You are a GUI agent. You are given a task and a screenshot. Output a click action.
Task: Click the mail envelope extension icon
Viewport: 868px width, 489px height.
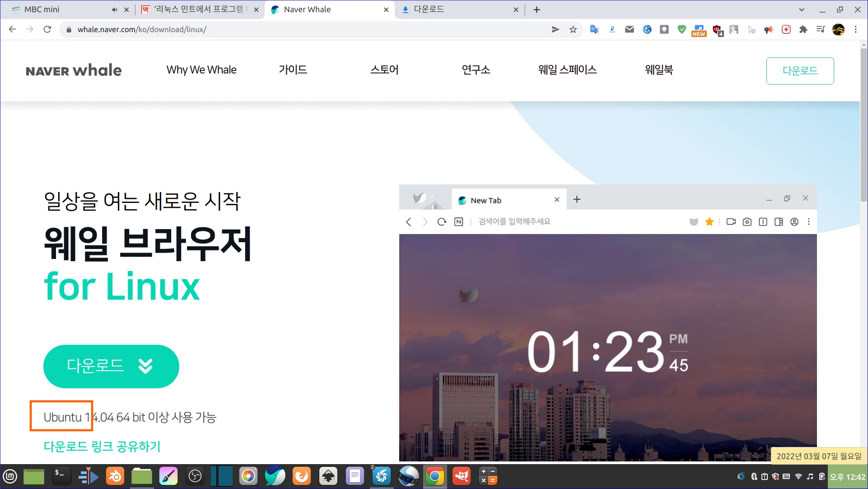629,29
